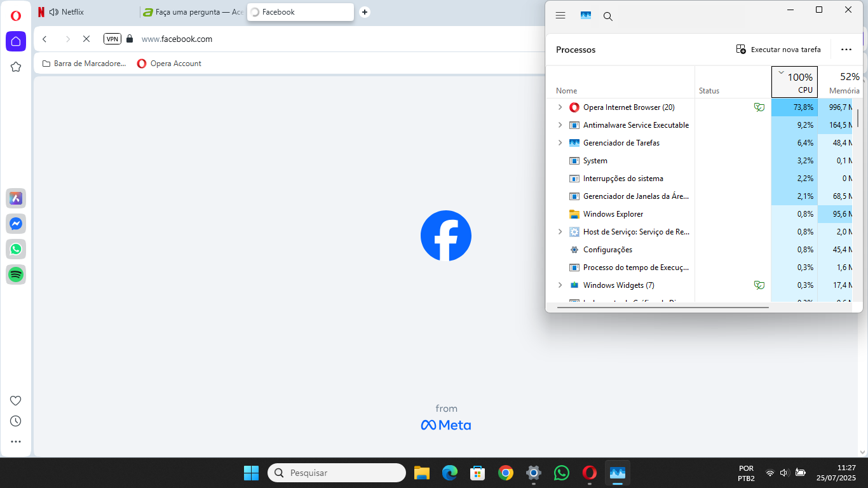Open the heart pinboards icon in sidebar
This screenshot has height=488, width=868.
click(x=16, y=400)
